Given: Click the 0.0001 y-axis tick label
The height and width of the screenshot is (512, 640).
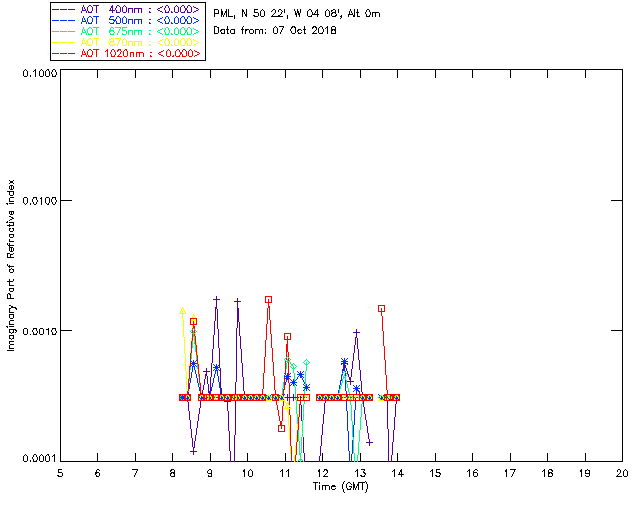Looking at the screenshot, I should click(37, 458).
